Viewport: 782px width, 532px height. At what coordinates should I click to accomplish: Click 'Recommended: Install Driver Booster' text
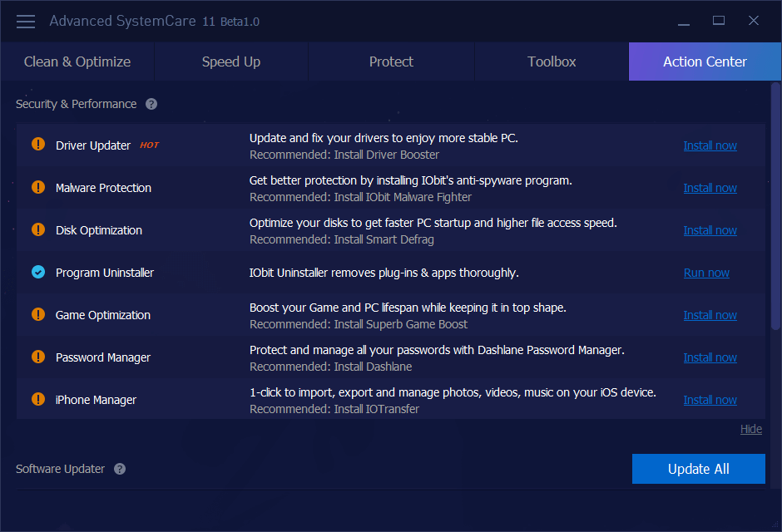click(344, 155)
